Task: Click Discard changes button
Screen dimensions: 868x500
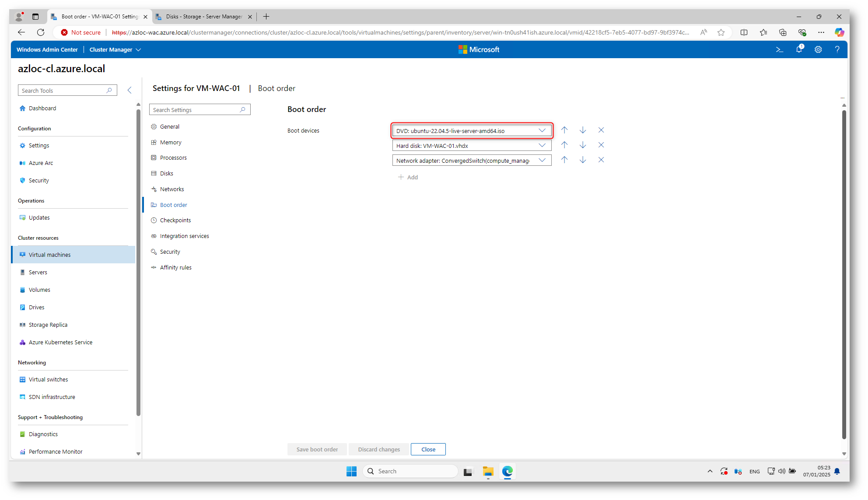Action: (x=379, y=449)
